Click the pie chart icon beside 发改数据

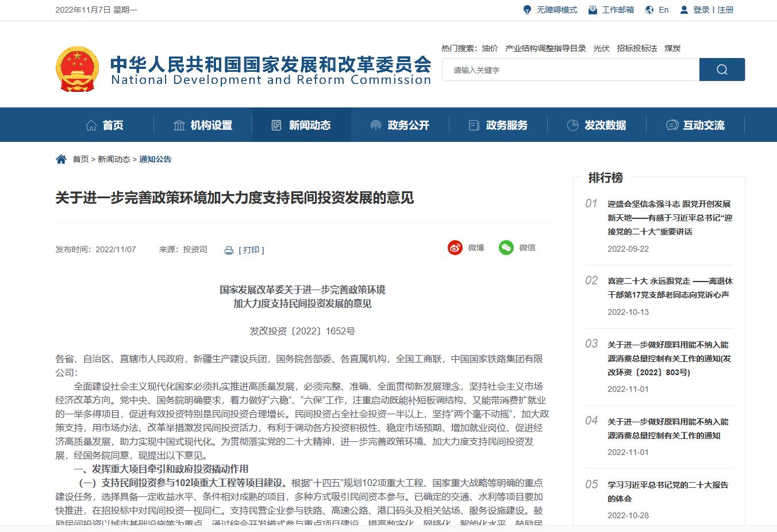click(572, 125)
